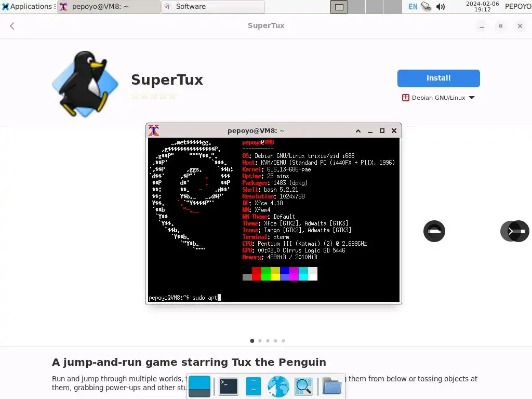Click the CPU: Pentium III line
This screenshot has width=532, height=399.
304,244
